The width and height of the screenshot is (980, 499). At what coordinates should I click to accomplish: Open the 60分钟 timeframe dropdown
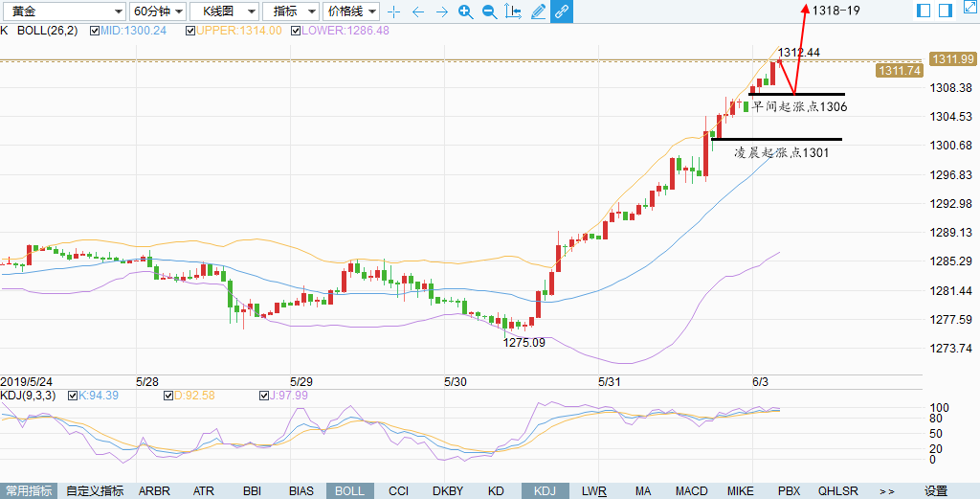pyautogui.click(x=157, y=11)
